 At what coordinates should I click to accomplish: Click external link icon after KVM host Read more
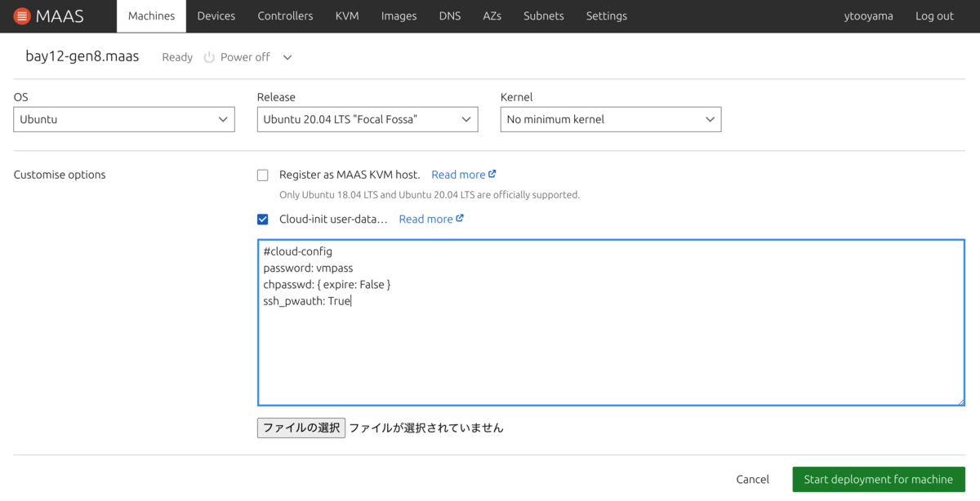[492, 174]
